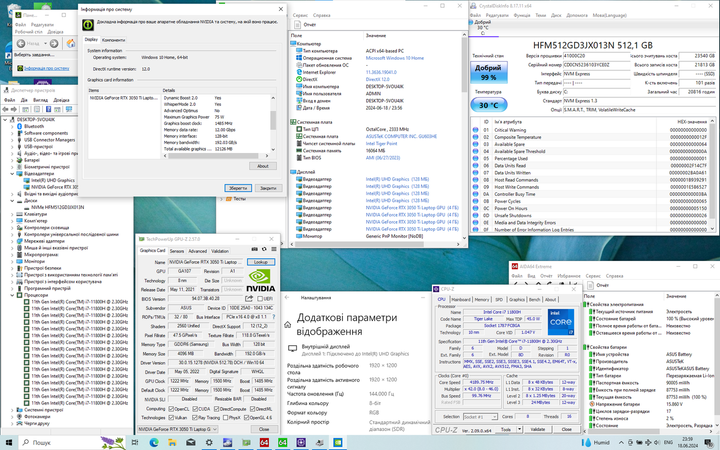Image resolution: width=720 pixels, height=450 pixels.
Task: Toggle the DirectML checkbox in GPU-Z
Action: point(252,409)
